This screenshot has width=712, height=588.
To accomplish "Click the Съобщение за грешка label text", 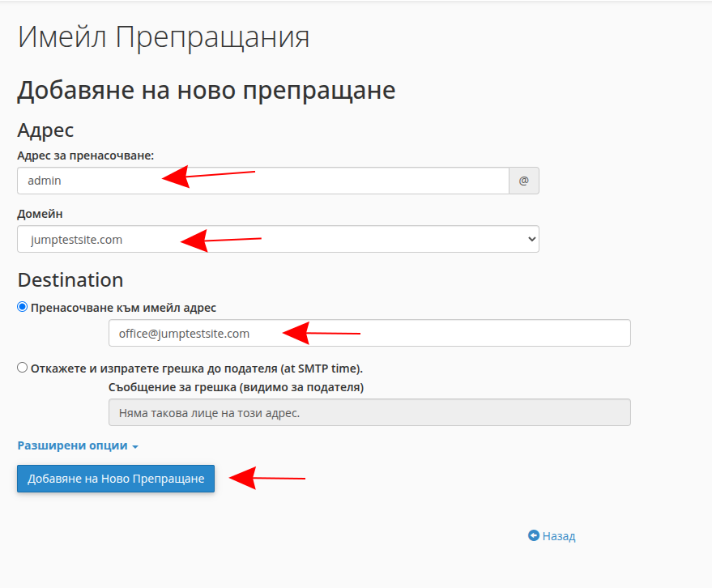I will (236, 387).
